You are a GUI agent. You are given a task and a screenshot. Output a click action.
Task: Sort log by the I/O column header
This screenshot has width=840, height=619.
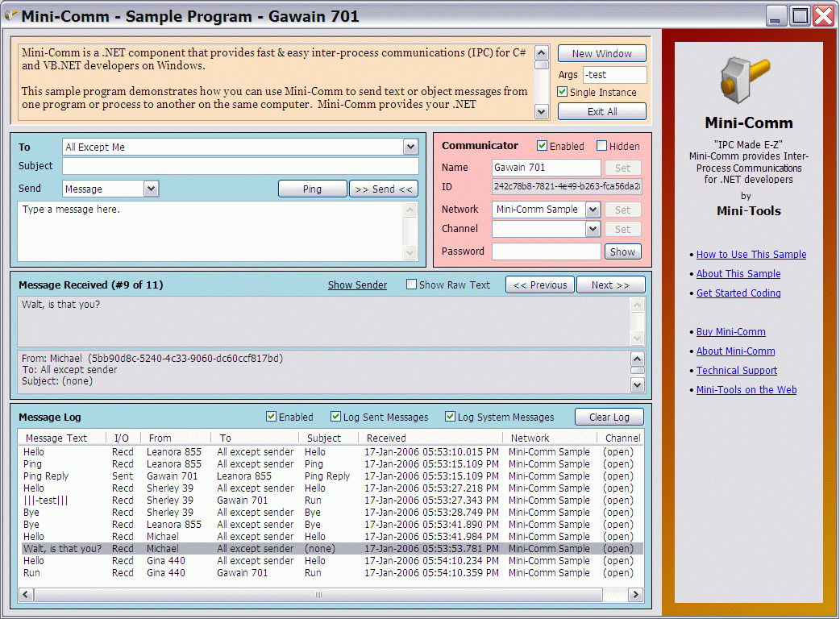coord(123,438)
